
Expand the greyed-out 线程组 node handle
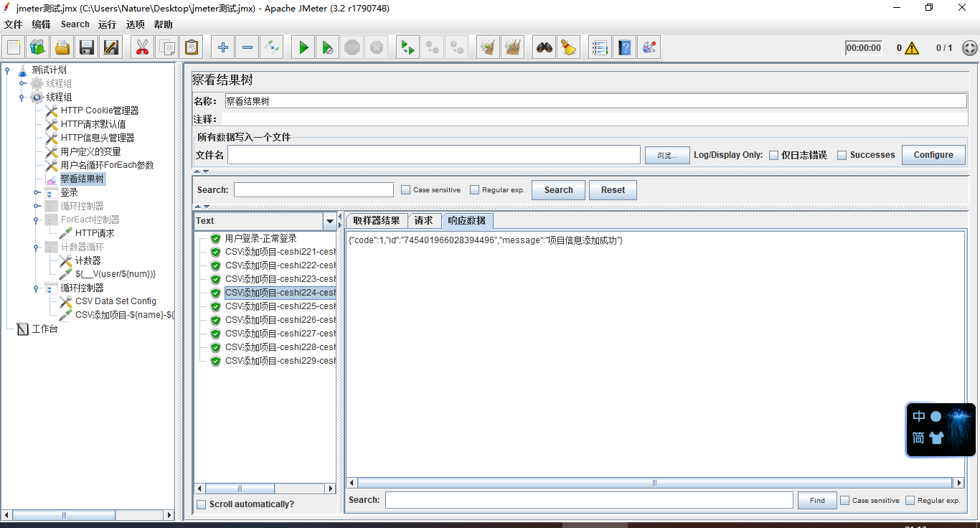pyautogui.click(x=22, y=84)
